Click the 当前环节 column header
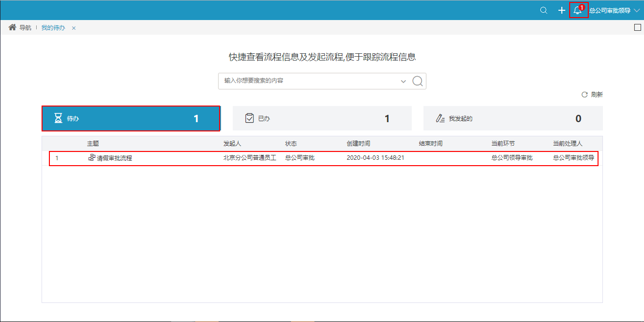The height and width of the screenshot is (322, 644). 503,144
